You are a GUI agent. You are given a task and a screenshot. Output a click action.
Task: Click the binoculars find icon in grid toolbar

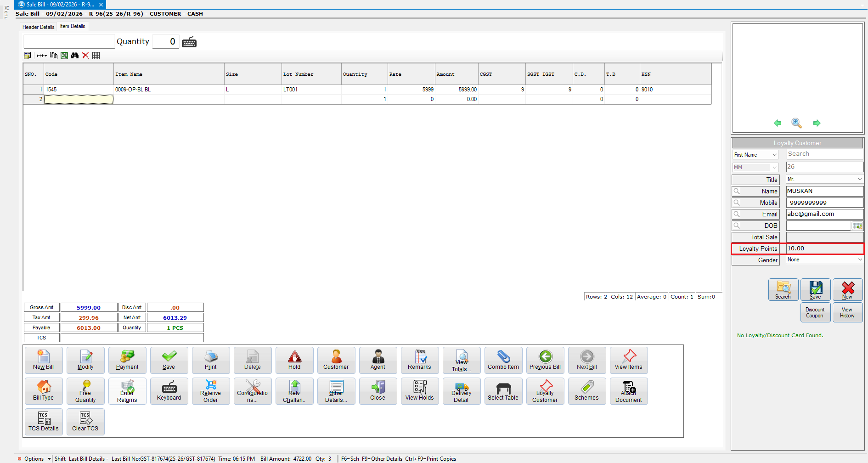[x=75, y=56]
